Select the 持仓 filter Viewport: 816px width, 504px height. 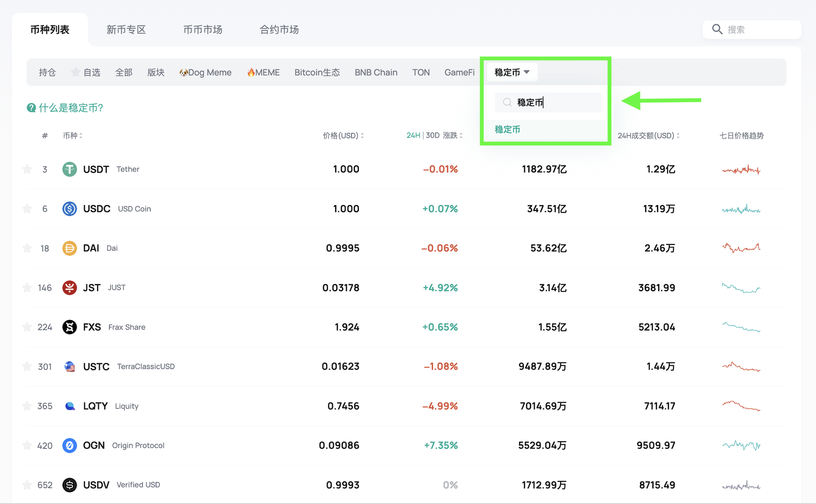click(x=47, y=72)
